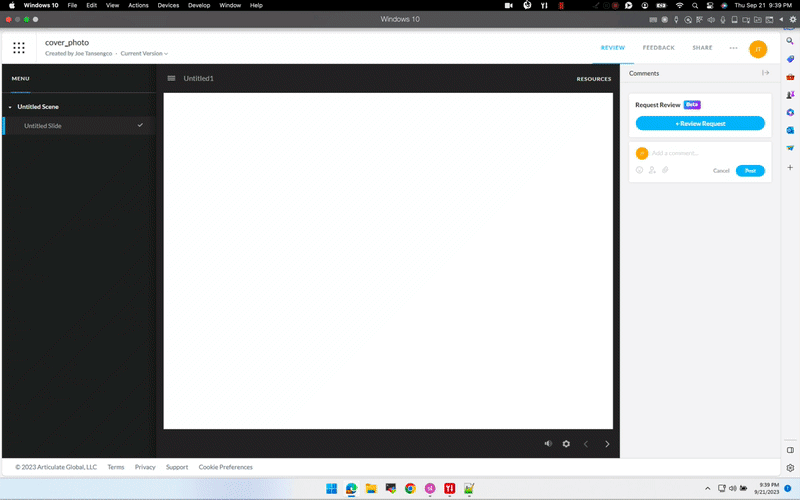The width and height of the screenshot is (800, 500).
Task: Open File Explorer from taskbar
Action: 371,488
